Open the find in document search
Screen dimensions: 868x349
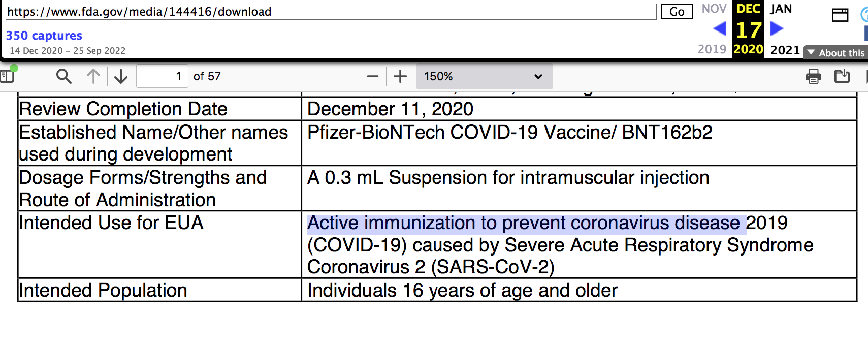(63, 76)
